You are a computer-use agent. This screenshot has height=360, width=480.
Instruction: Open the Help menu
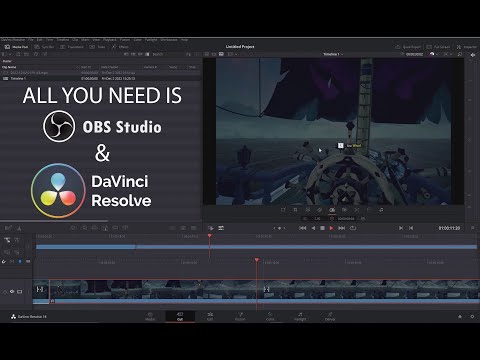[184, 40]
